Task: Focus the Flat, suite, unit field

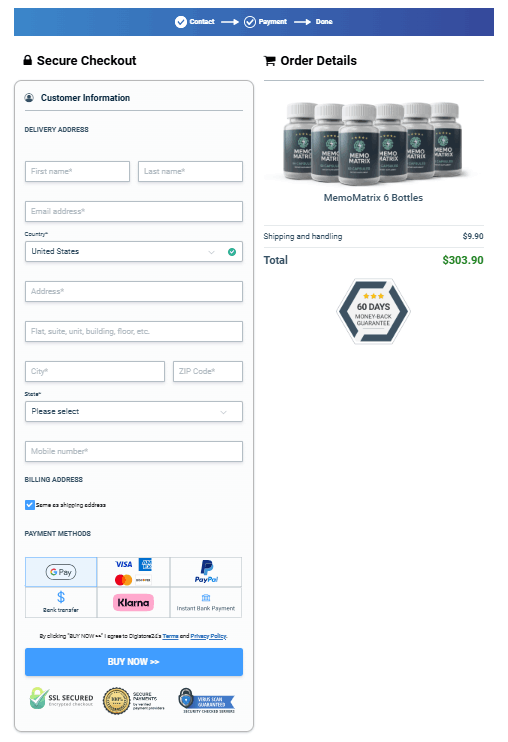Action: point(134,332)
